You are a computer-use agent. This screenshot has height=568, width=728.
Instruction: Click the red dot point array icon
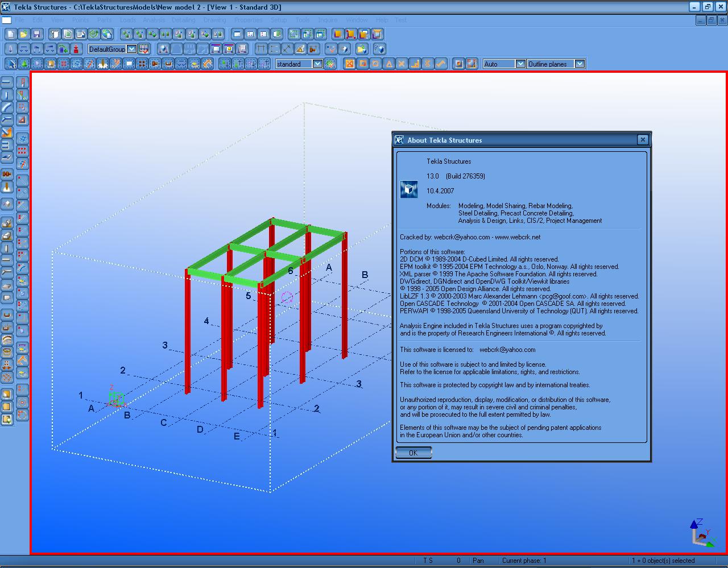[22, 151]
